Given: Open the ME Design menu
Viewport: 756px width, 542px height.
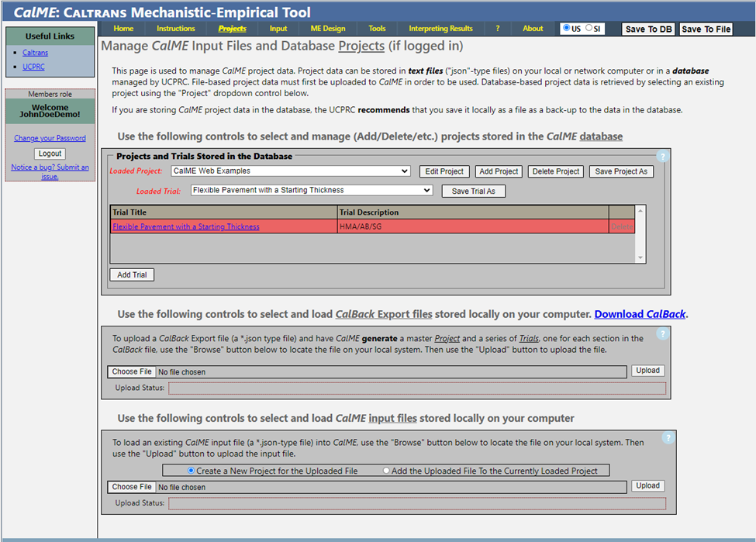Looking at the screenshot, I should click(x=328, y=29).
